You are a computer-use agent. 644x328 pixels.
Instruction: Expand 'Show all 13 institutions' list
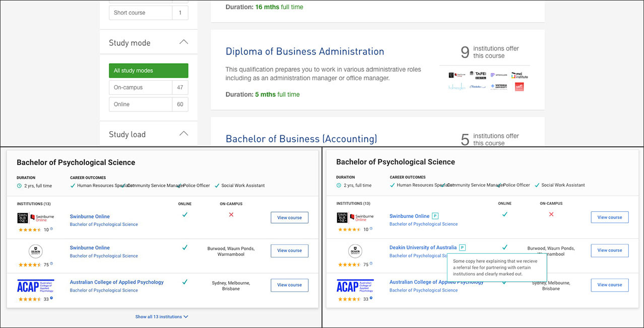(x=161, y=317)
